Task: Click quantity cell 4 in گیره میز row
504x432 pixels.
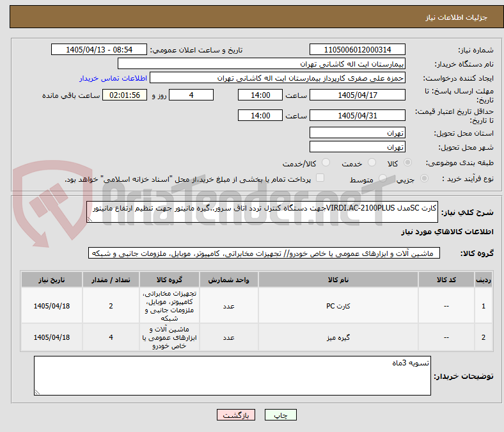Action: tap(111, 337)
